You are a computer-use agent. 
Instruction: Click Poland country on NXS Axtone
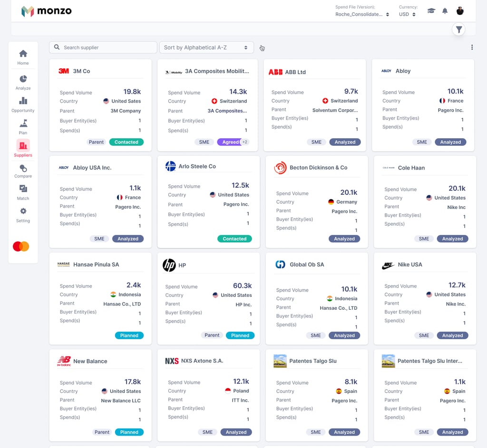coord(237,391)
